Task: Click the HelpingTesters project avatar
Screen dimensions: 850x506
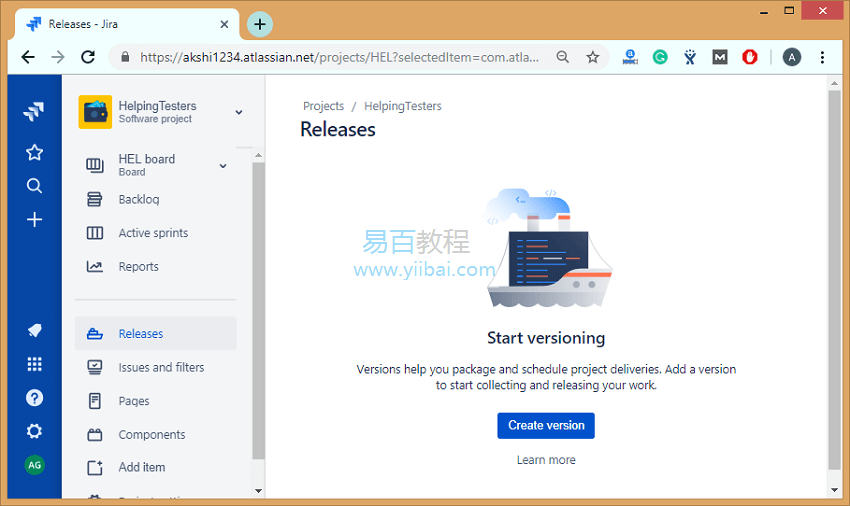Action: click(x=95, y=112)
